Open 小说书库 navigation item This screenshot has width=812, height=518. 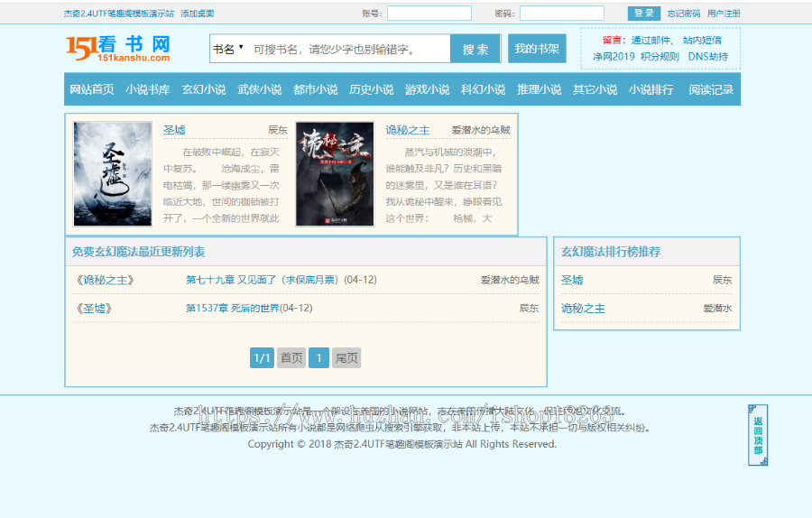click(148, 89)
